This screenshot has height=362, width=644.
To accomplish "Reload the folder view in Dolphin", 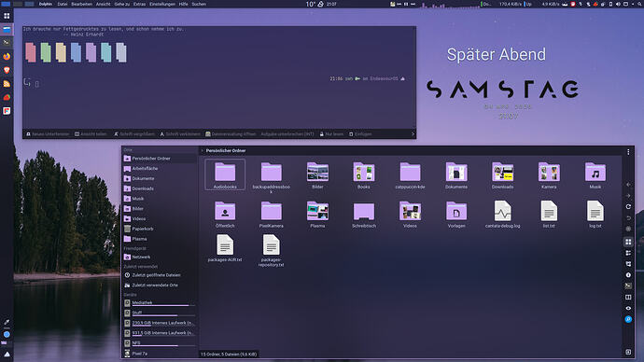I will (628, 207).
